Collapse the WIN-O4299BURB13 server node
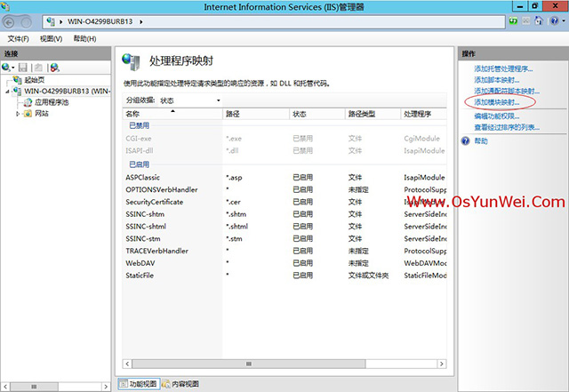The height and width of the screenshot is (392, 569). [6, 91]
